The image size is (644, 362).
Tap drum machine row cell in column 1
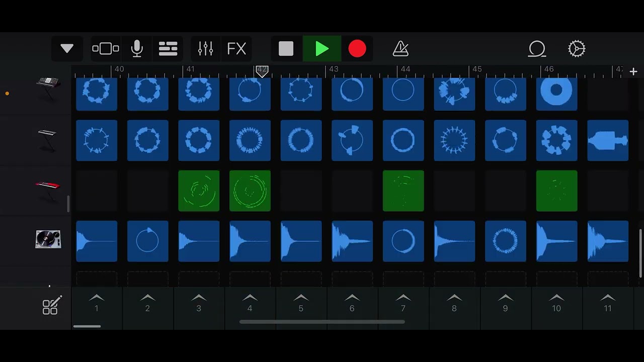tap(97, 94)
